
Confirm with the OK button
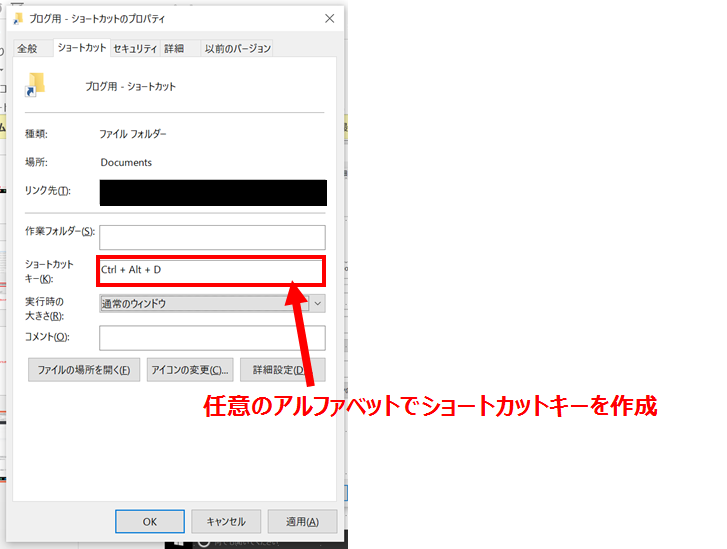150,522
